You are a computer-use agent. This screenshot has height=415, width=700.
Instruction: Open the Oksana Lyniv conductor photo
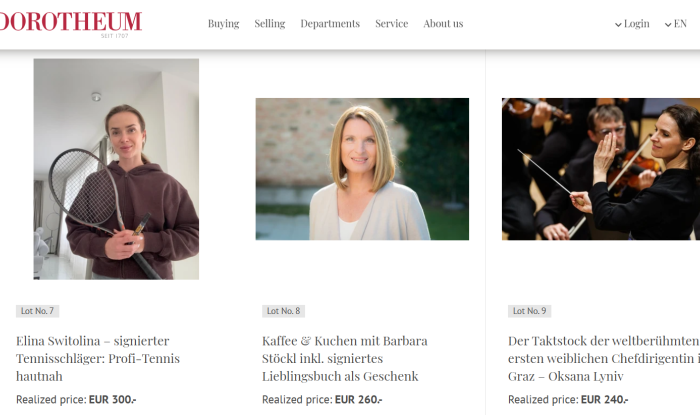pos(601,169)
